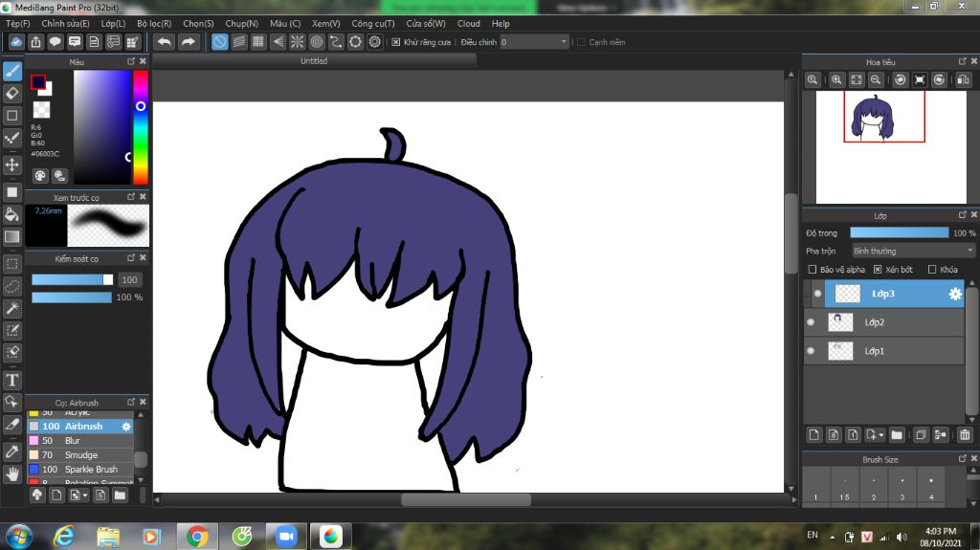Open the add layer dropdown arrow

point(881,435)
